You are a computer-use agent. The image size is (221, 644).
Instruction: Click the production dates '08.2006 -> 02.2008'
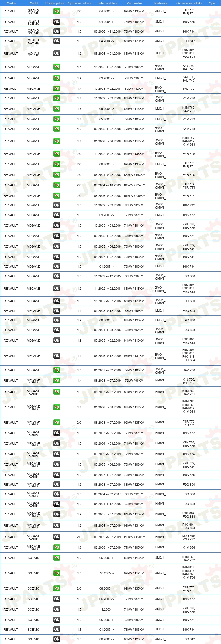click(x=107, y=196)
